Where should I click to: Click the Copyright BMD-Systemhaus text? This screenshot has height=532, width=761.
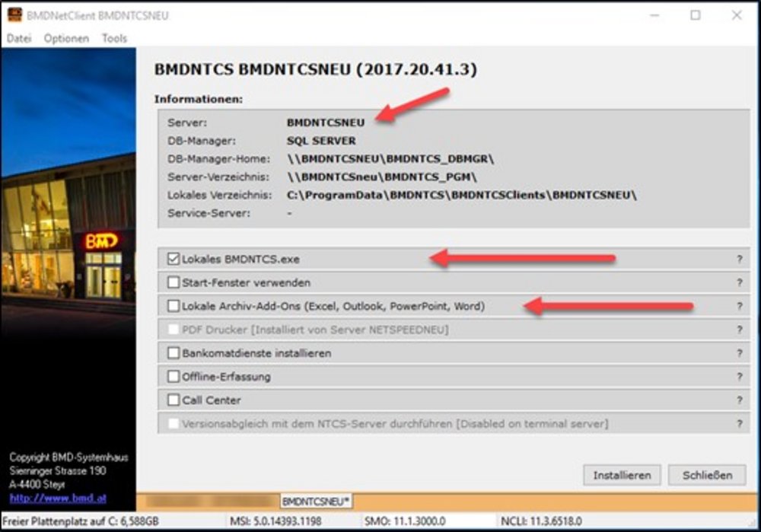pyautogui.click(x=68, y=457)
